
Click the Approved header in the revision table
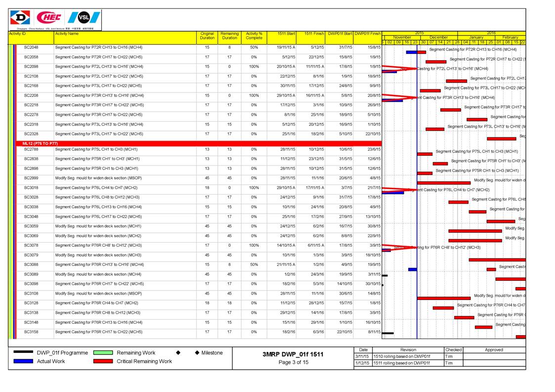[494, 350]
